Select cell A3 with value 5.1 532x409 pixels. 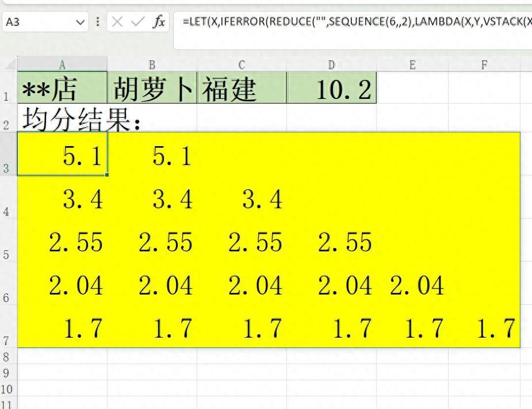[x=63, y=154]
